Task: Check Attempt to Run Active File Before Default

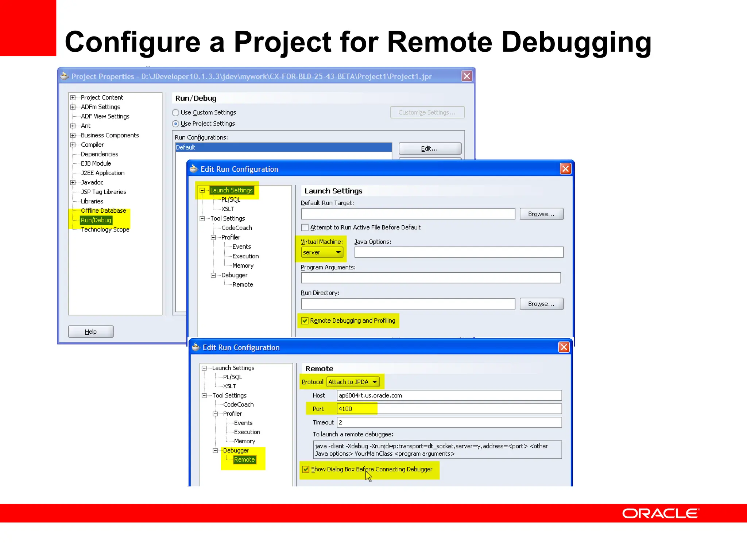Action: tap(305, 227)
